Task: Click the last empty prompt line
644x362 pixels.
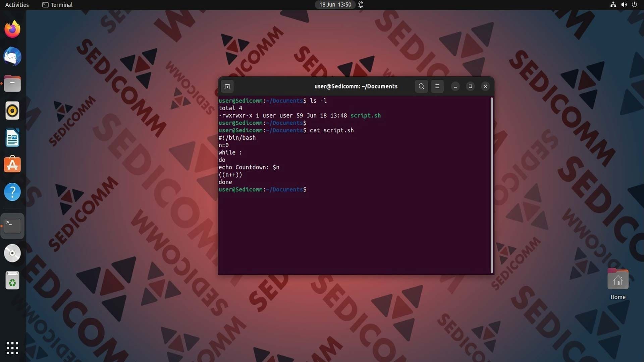Action: coord(262,190)
